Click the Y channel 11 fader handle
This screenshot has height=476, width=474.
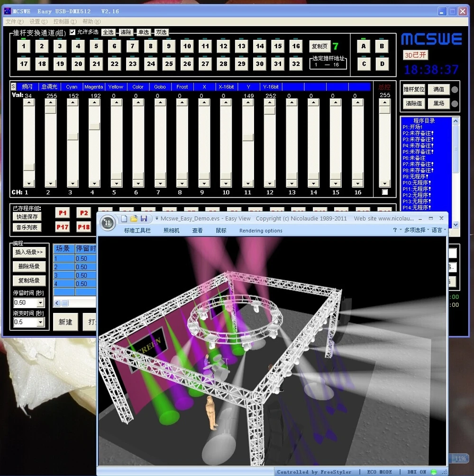click(248, 137)
